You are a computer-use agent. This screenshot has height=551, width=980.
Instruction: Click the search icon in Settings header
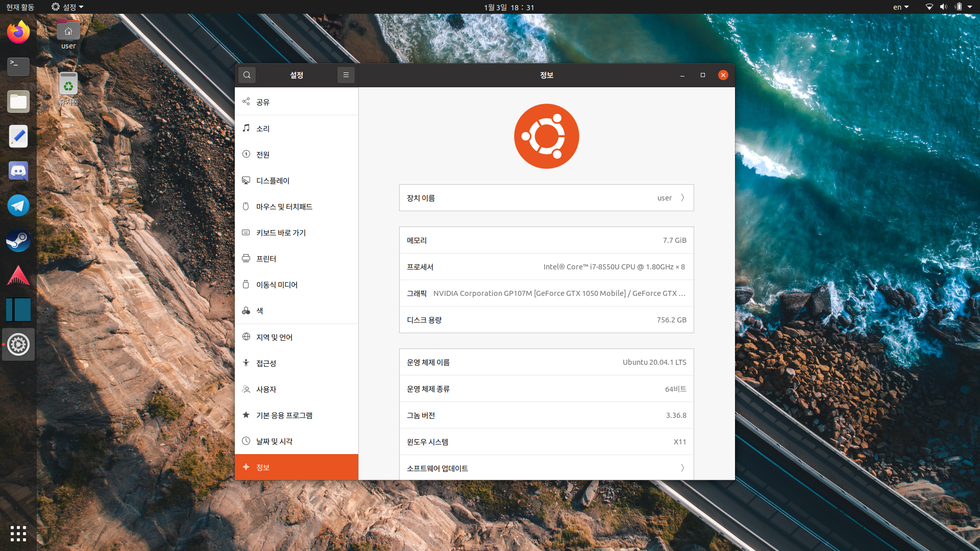tap(247, 75)
